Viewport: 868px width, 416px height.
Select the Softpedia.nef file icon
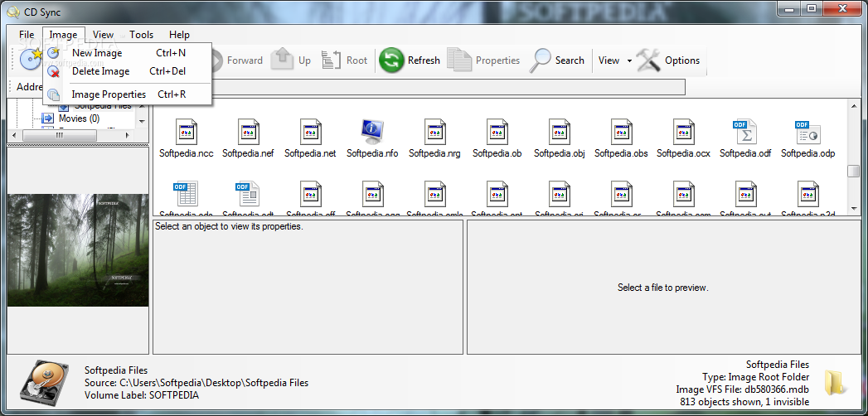pos(248,132)
